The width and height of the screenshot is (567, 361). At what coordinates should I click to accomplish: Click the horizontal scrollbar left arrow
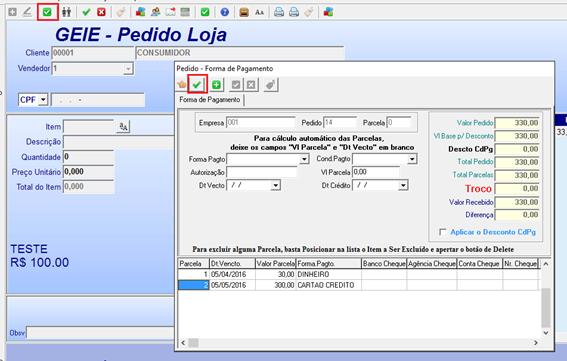[x=183, y=343]
